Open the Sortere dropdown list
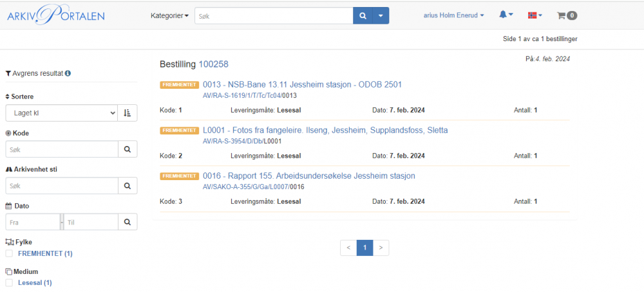 coord(61,113)
